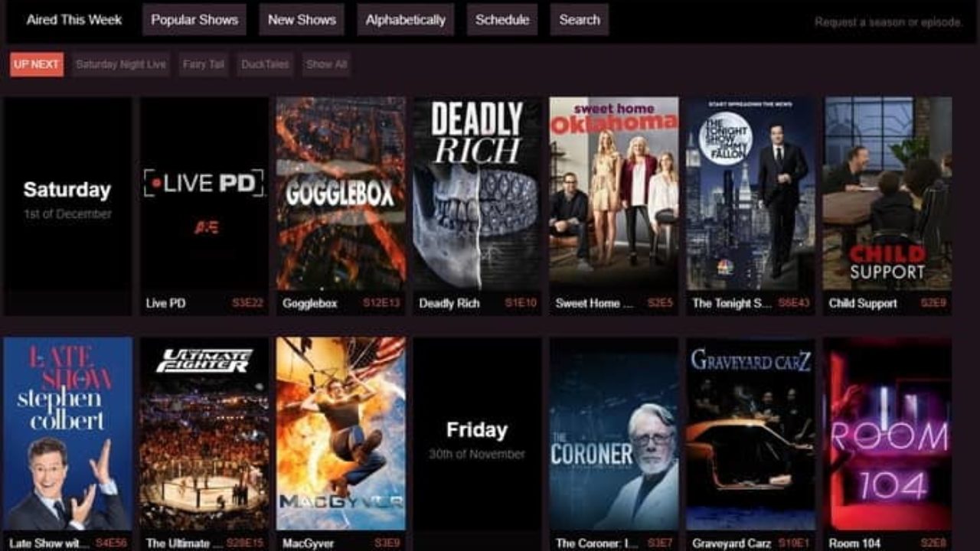
Task: Select the Gogglebox poster
Action: [x=341, y=194]
